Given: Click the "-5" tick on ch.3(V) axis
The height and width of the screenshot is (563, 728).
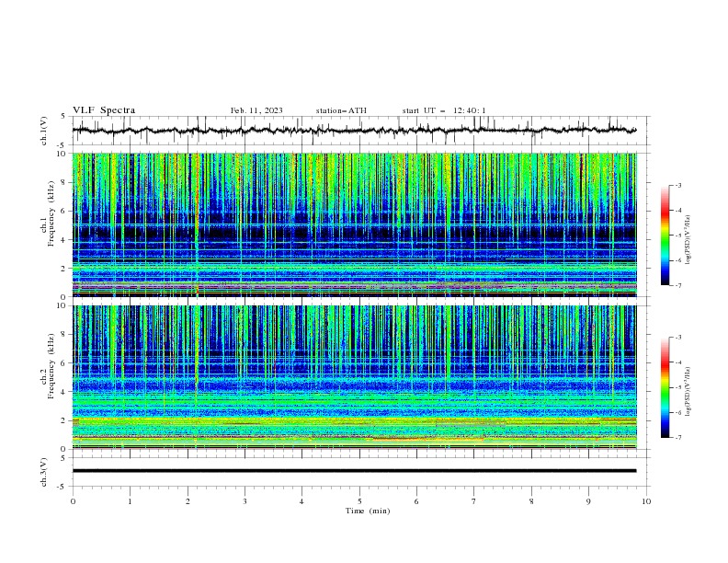Looking at the screenshot, I should point(63,487).
